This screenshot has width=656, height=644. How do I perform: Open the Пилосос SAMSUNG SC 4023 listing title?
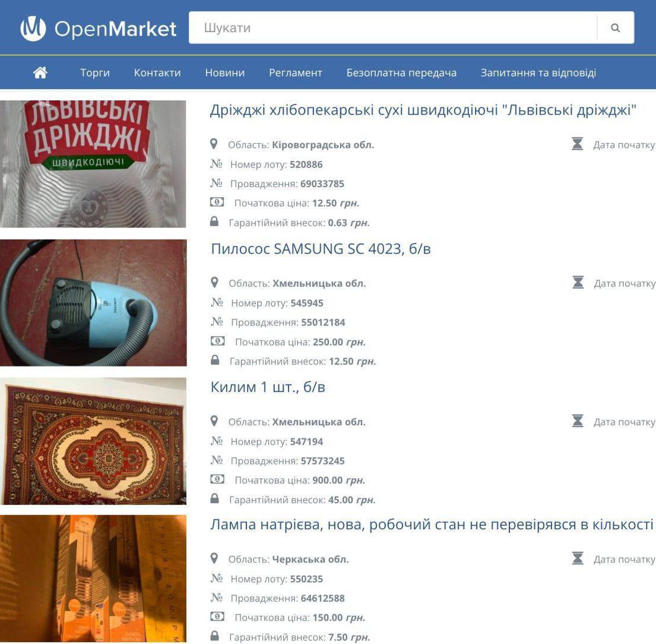coord(321,249)
